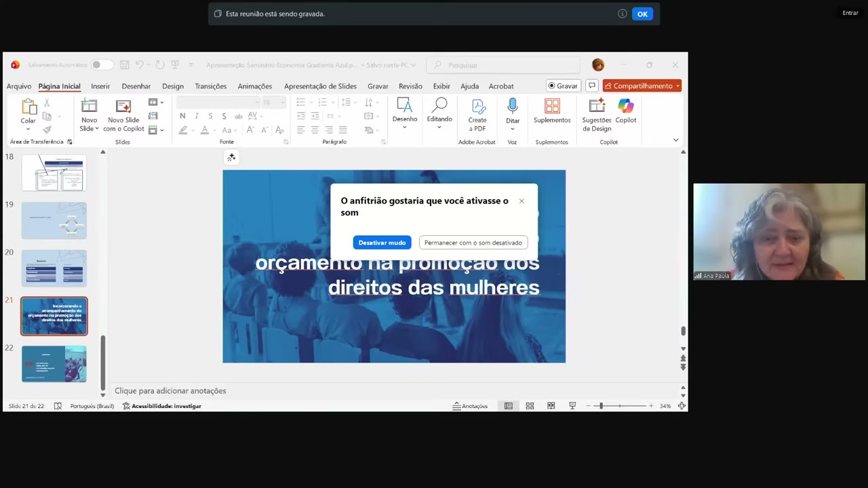868x488 pixels.
Task: Click the Format Painter brush icon
Action: 47,129
